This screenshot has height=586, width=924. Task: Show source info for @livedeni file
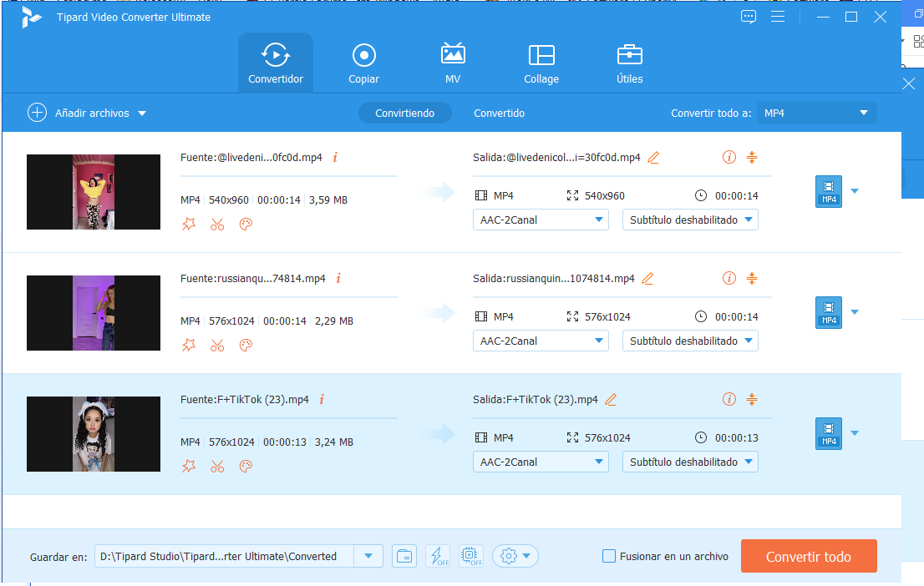coord(335,157)
